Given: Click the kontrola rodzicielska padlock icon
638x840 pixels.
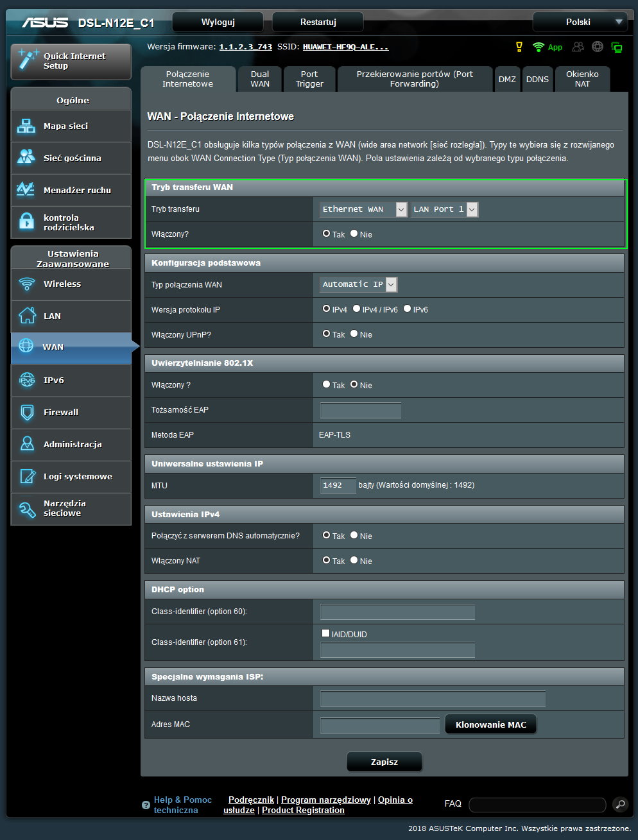Looking at the screenshot, I should coord(26,221).
